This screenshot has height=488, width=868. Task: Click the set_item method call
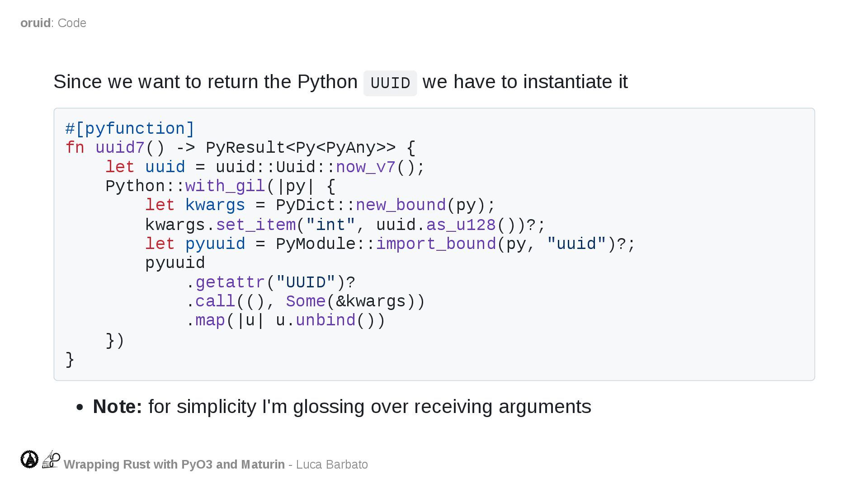[x=255, y=225]
